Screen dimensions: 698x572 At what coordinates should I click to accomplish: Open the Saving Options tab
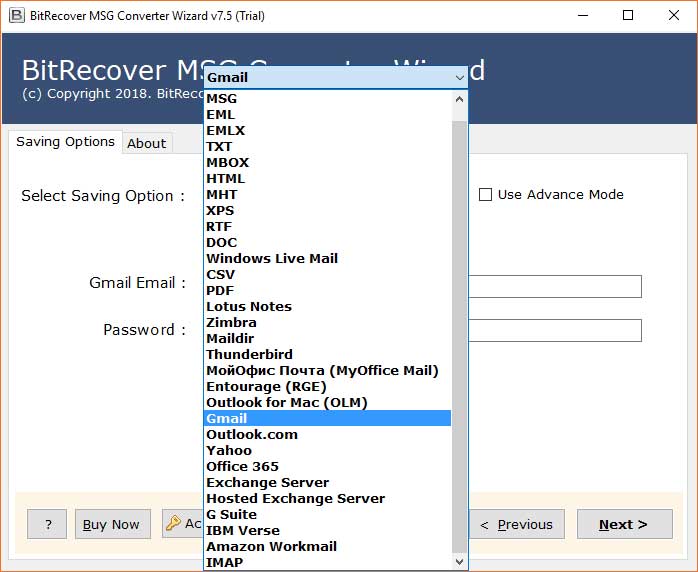point(65,142)
